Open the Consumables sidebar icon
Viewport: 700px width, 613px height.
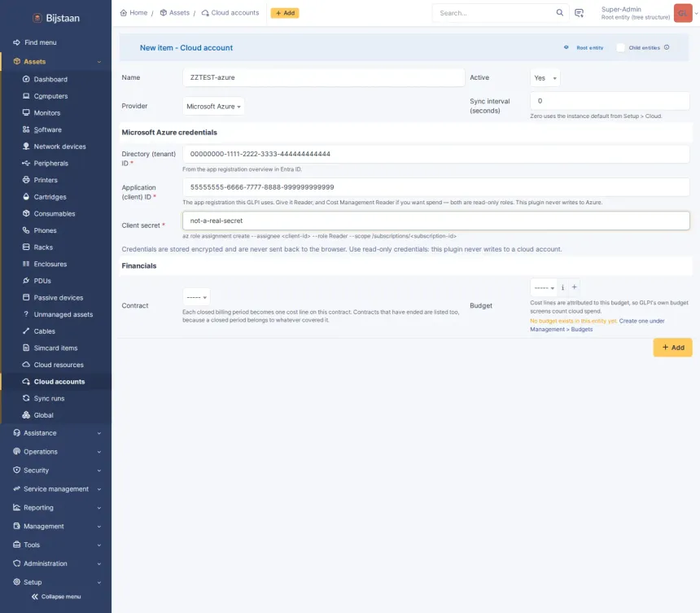coord(26,213)
